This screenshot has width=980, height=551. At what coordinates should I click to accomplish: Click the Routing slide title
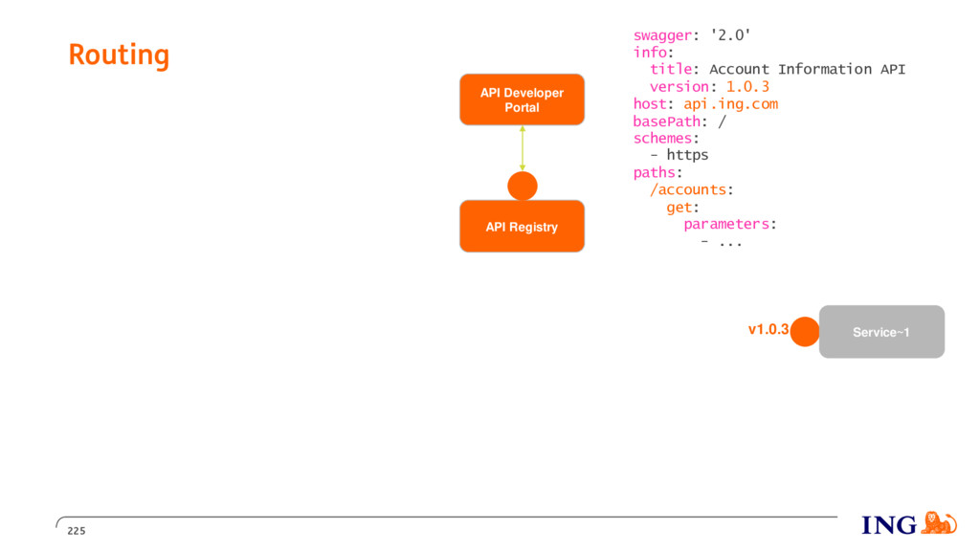tap(119, 55)
